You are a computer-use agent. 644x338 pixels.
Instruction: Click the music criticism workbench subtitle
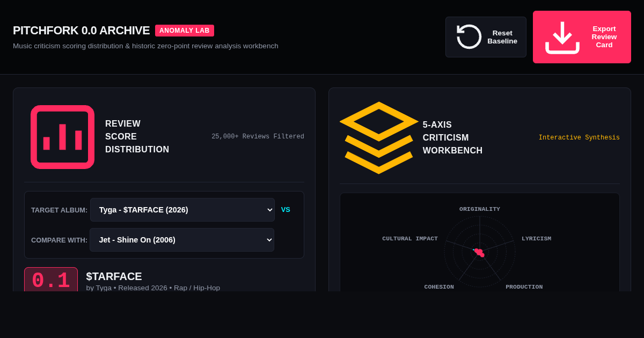click(x=145, y=46)
